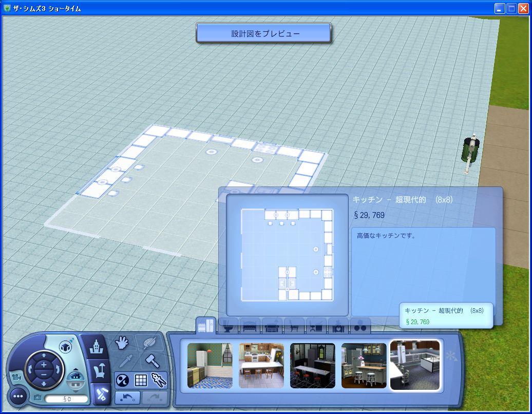
Task: Choose the green wallpaper kitchen thumbnail
Action: click(x=210, y=366)
